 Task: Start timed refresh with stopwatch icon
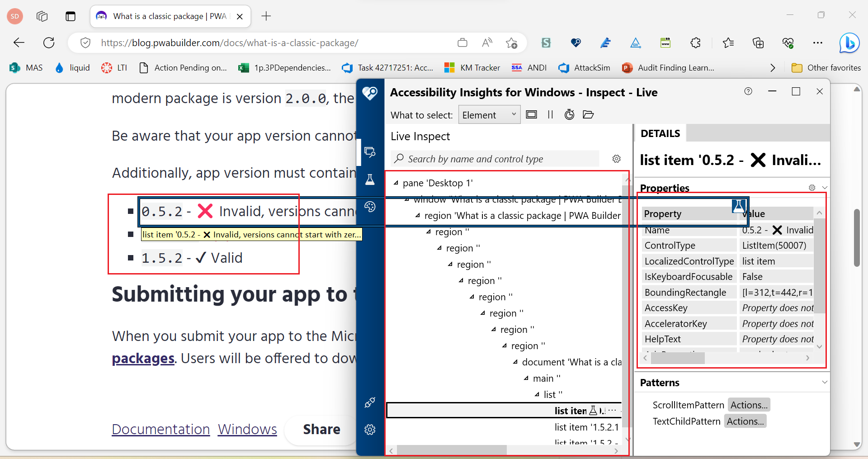click(x=569, y=114)
